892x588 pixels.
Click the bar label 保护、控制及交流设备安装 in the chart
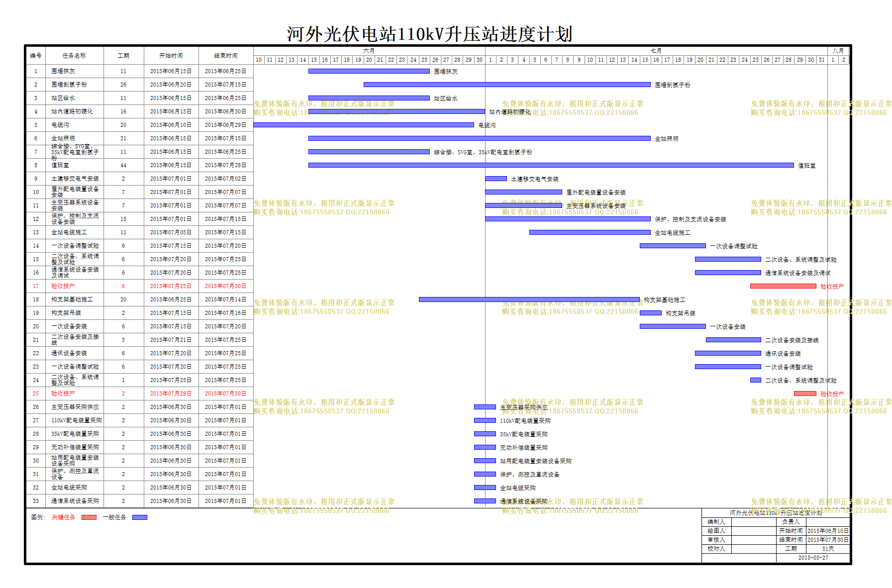click(691, 219)
